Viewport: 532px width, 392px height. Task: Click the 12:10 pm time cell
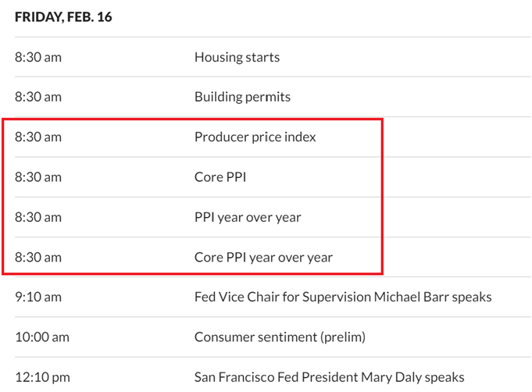tap(42, 377)
